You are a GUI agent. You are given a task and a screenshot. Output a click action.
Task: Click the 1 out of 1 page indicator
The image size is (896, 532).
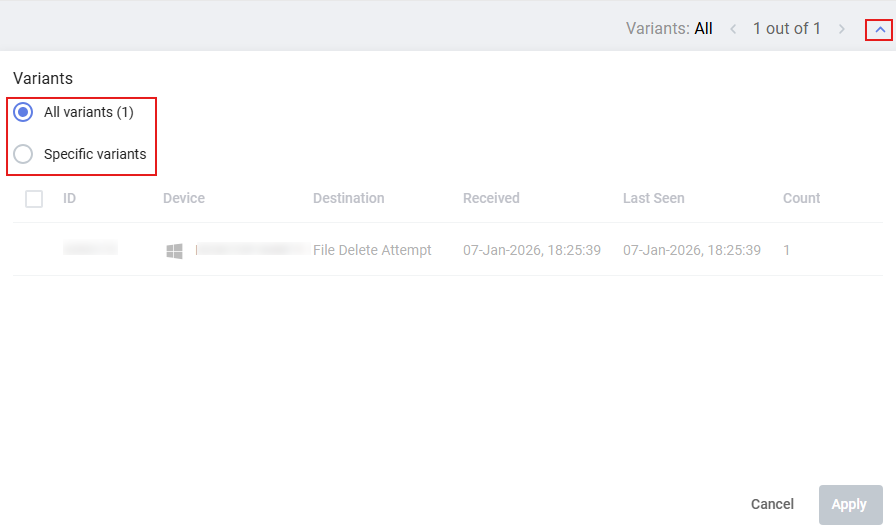coord(787,29)
